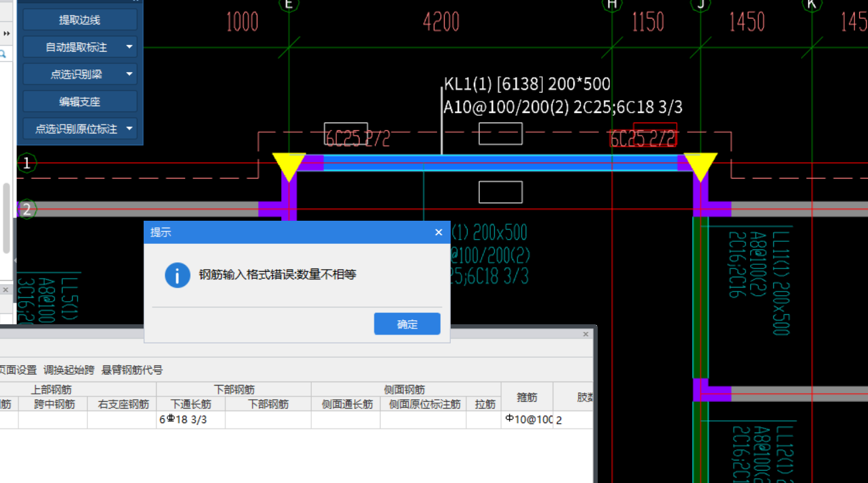Image resolution: width=868 pixels, height=483 pixels.
Task: Click the empty 侧面通长筋 cell
Action: tap(346, 420)
